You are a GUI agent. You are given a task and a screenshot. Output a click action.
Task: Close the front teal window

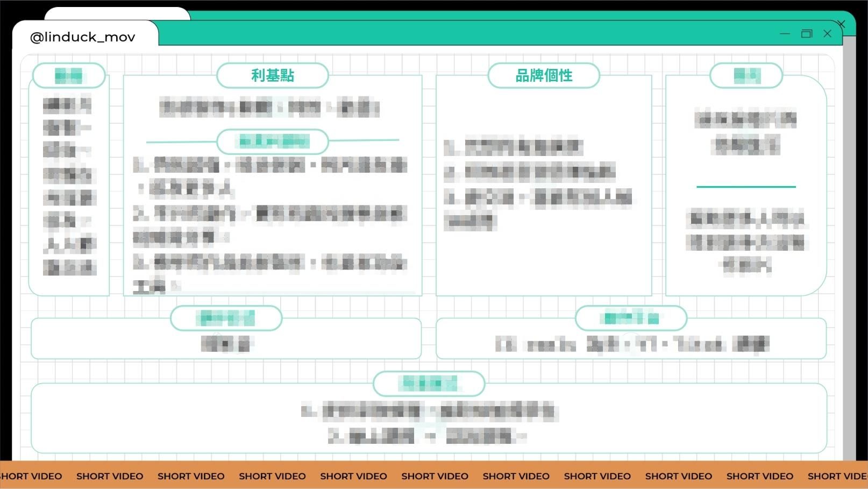point(827,34)
